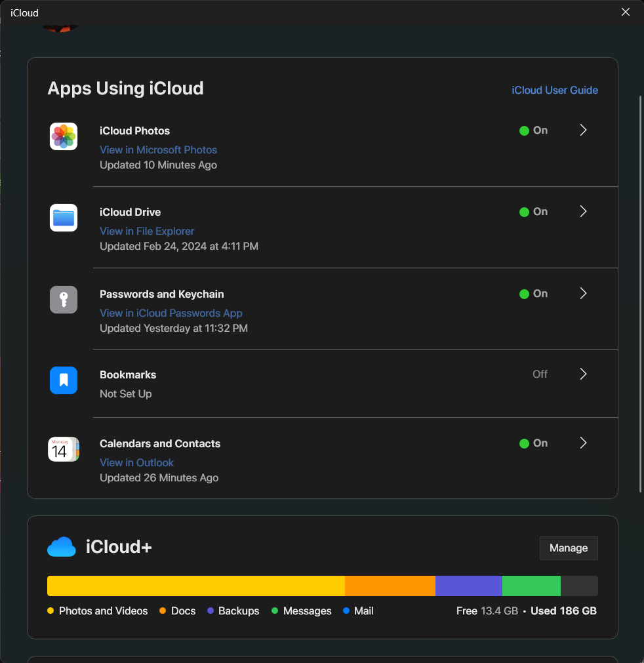Click 'Updated Yesterday at 11:32 PM' text

(x=174, y=328)
